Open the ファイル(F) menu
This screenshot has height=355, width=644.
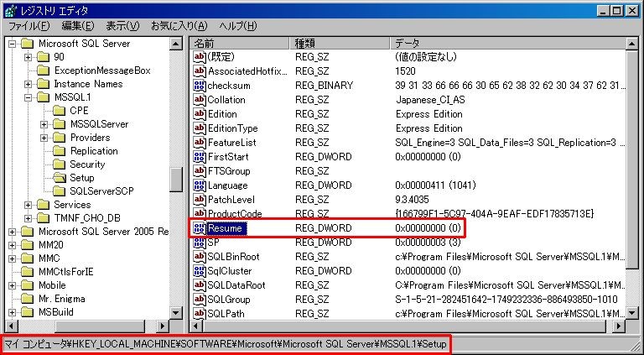[29, 26]
